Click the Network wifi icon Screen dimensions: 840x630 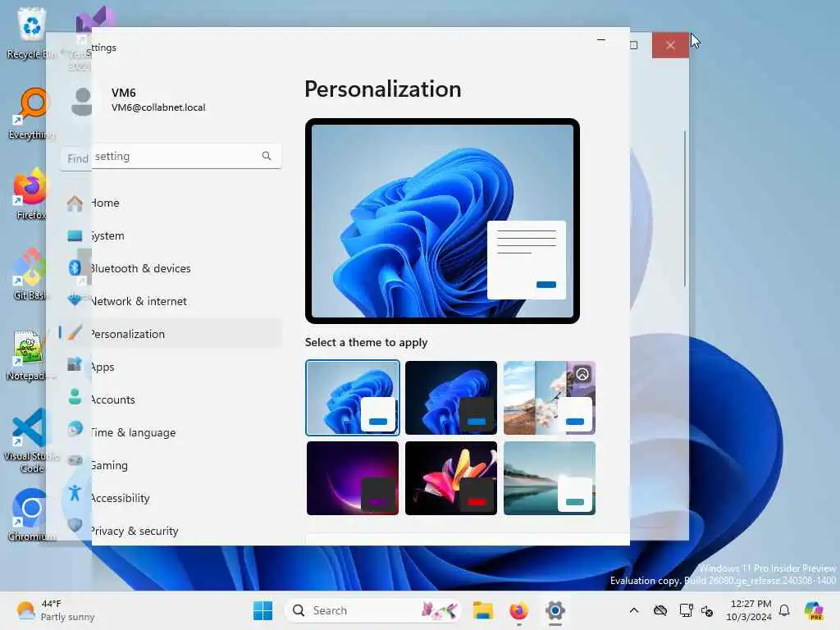coord(75,300)
